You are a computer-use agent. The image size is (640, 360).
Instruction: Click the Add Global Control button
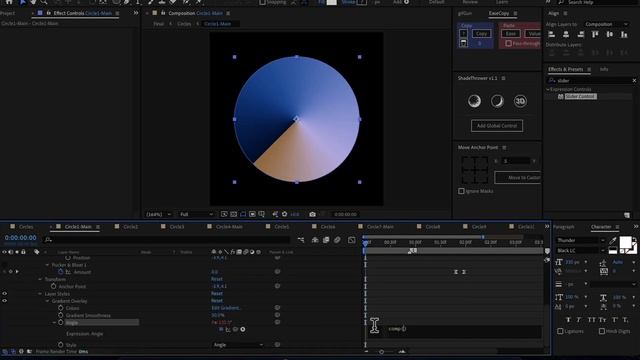coord(497,126)
